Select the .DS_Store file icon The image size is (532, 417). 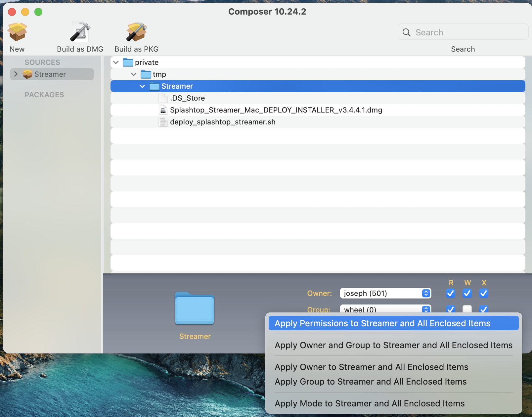click(x=163, y=98)
